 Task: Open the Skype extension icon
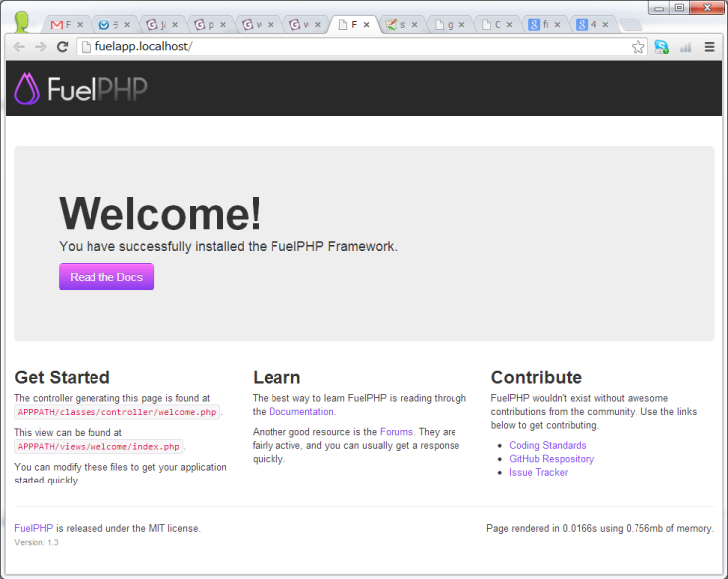(661, 47)
